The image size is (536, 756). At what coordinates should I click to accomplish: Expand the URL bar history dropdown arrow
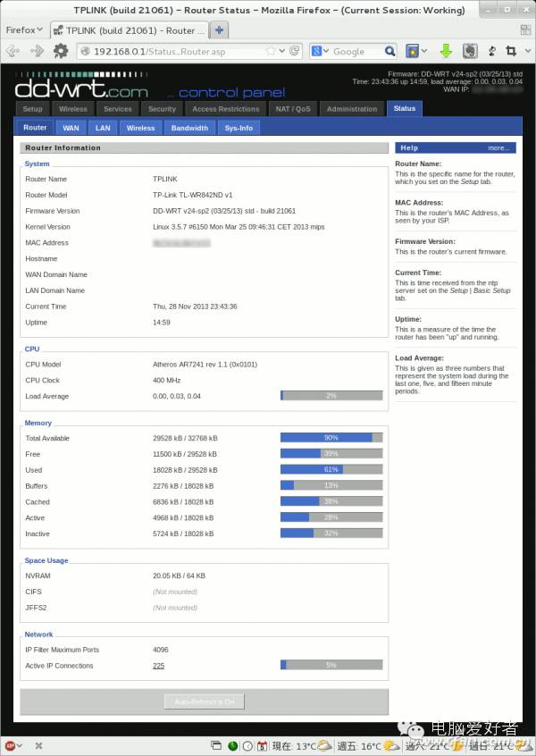(282, 51)
